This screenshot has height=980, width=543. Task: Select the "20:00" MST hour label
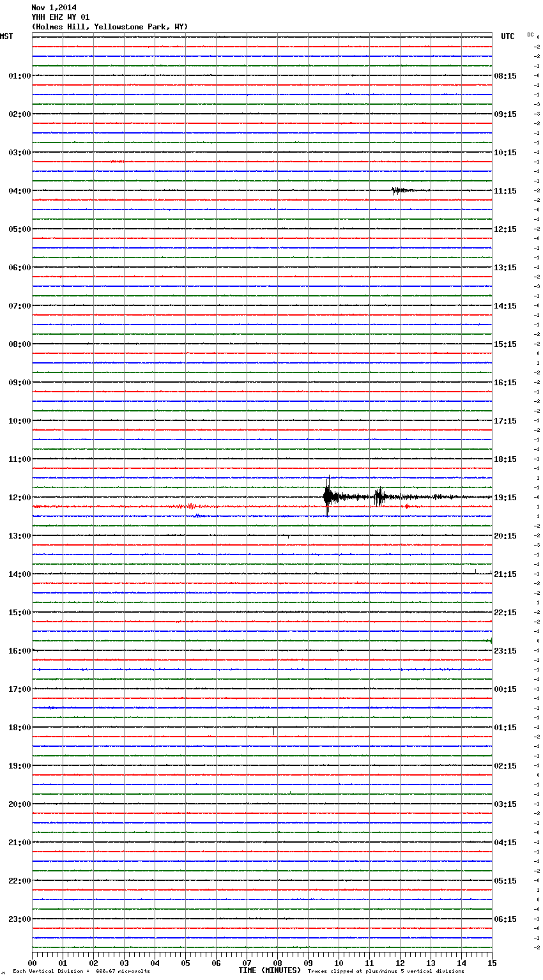click(20, 804)
